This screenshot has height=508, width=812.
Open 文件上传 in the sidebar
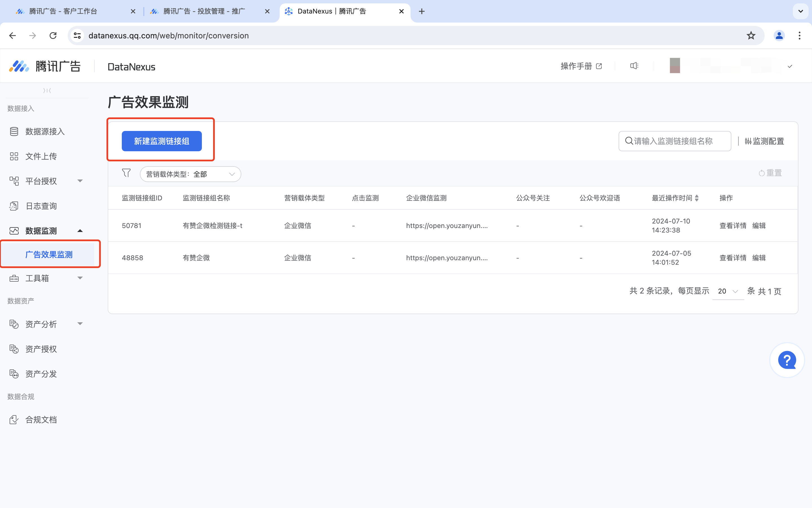click(41, 157)
